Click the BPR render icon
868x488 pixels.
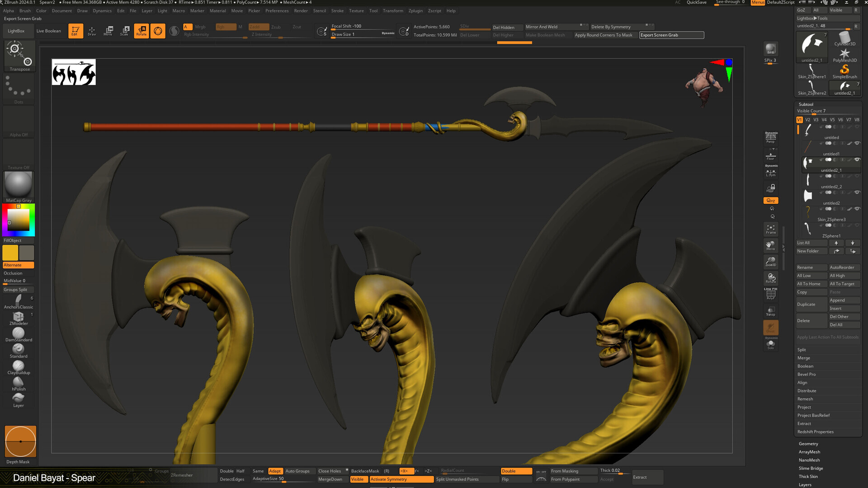pyautogui.click(x=770, y=48)
